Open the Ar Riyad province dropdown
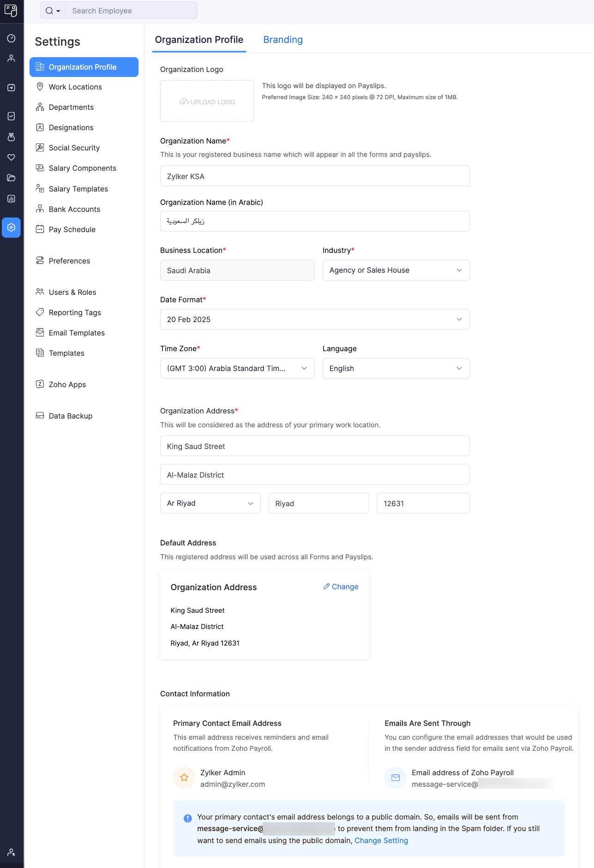The width and height of the screenshot is (594, 868). (x=210, y=503)
